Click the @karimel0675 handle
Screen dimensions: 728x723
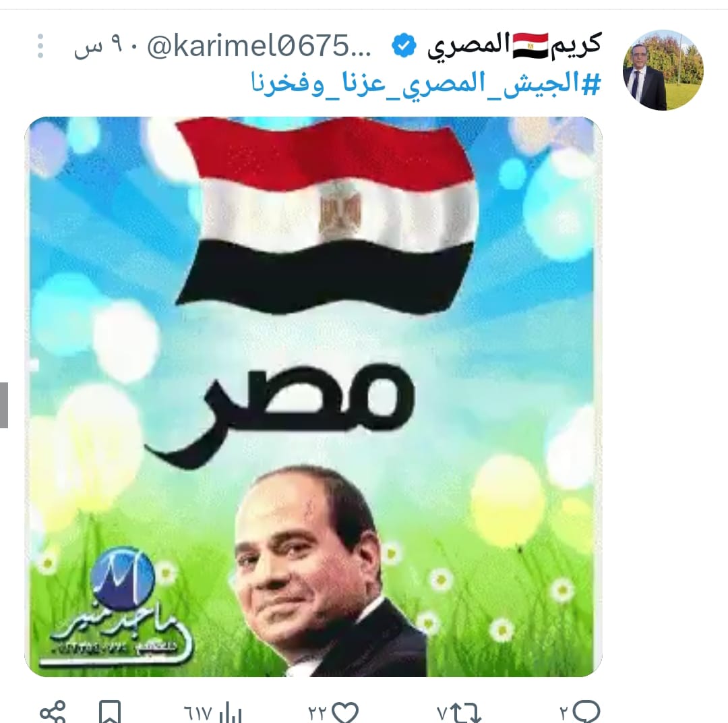point(259,46)
